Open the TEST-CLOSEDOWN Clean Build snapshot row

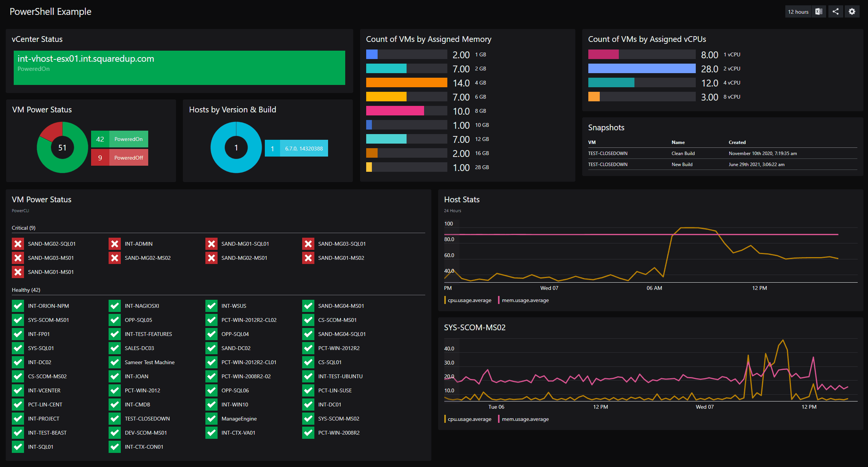point(722,154)
